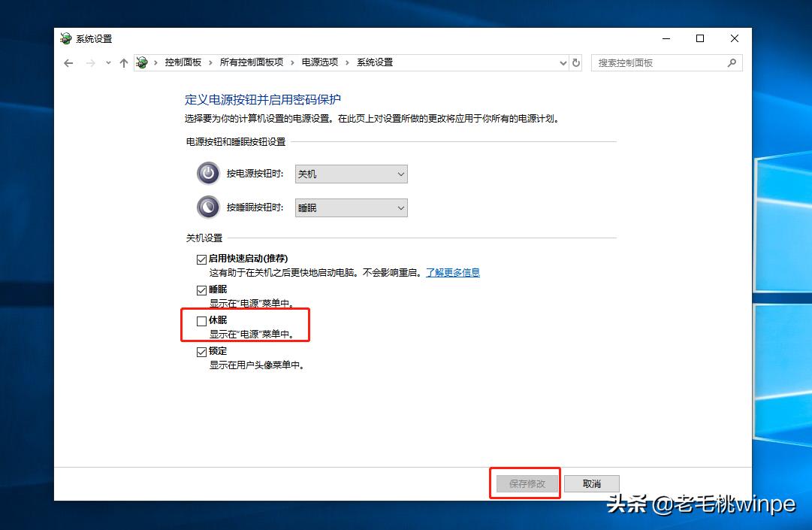Click the refresh icon in the address bar
The width and height of the screenshot is (812, 530).
pos(575,63)
